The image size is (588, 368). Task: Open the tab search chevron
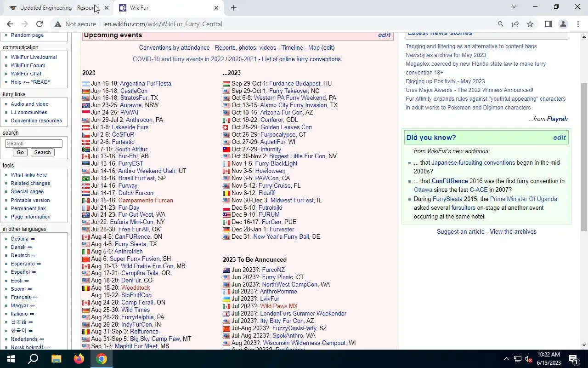click(x=514, y=6)
